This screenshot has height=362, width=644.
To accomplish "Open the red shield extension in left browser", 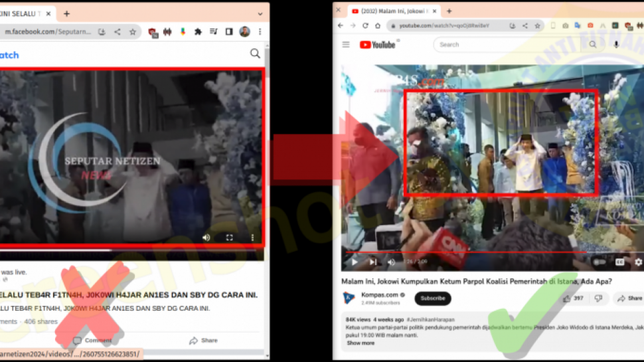I will pyautogui.click(x=153, y=32).
